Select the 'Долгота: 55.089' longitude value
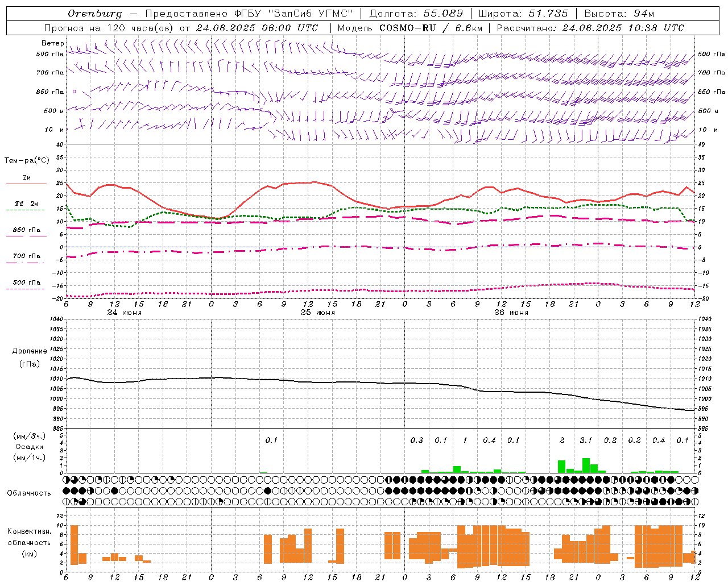This screenshot has width=728, height=582. [x=416, y=14]
